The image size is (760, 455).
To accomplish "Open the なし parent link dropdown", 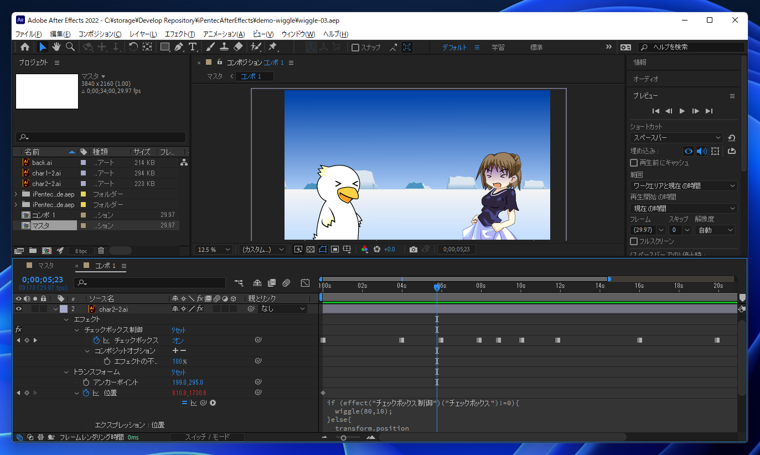I will pos(283,309).
